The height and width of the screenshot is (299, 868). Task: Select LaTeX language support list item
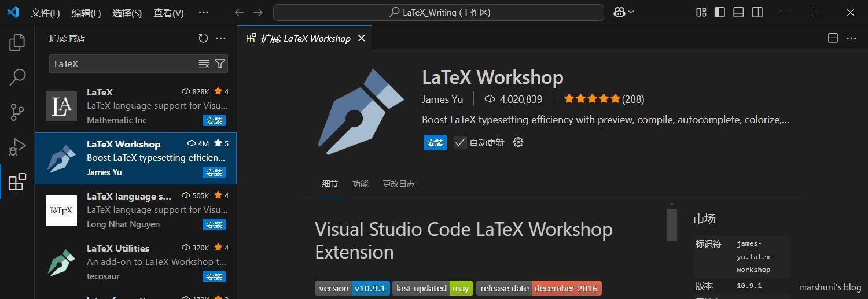pos(135,211)
